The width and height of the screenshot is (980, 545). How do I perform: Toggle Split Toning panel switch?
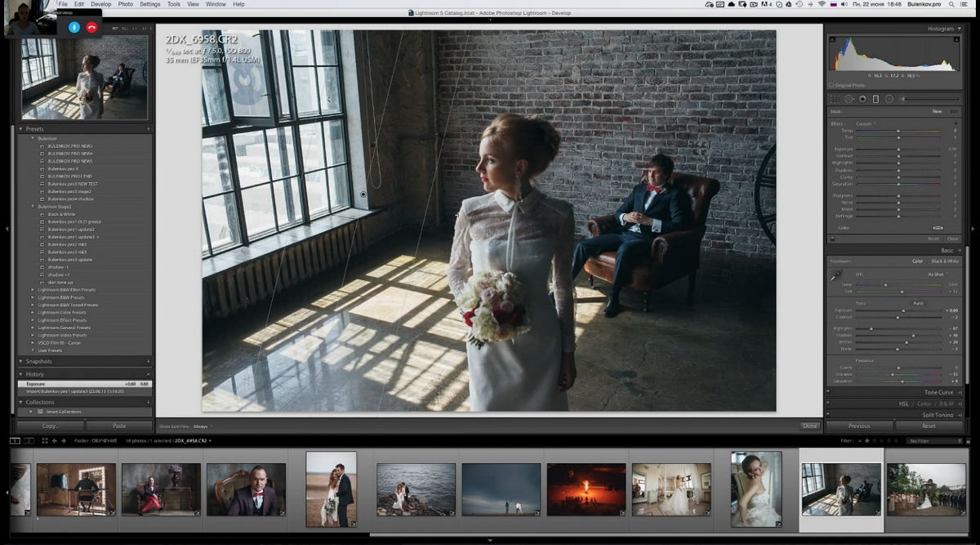[x=828, y=415]
